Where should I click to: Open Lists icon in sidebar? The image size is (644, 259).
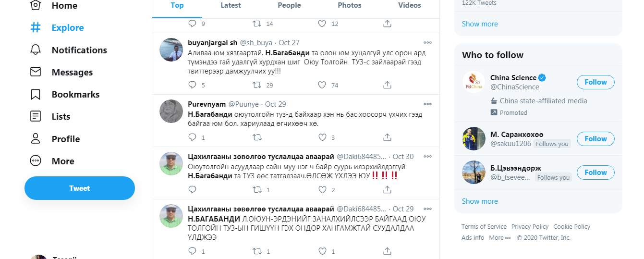pyautogui.click(x=36, y=116)
